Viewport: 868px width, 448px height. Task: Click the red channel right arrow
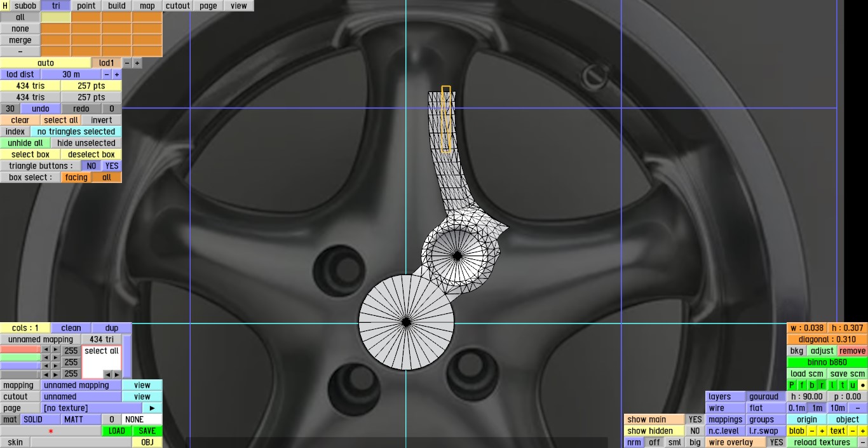[x=56, y=350]
